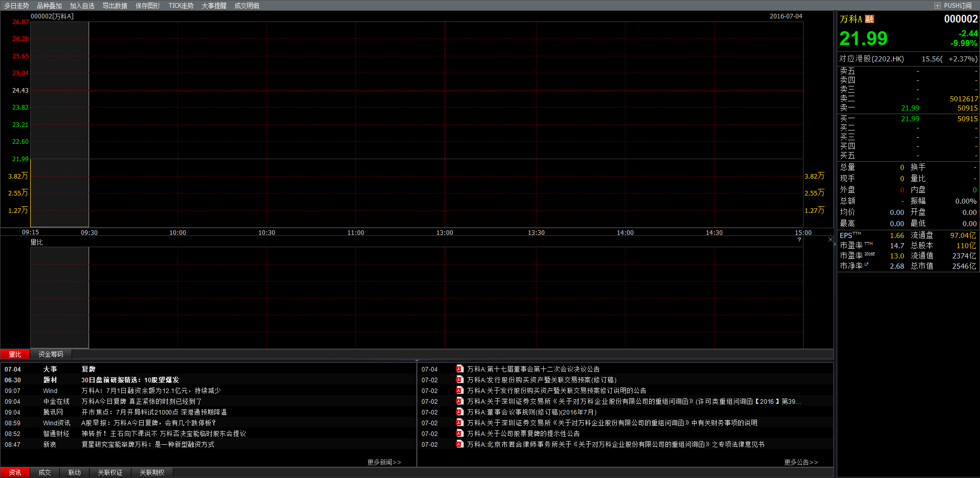The image size is (980, 478).
Task: Open 成交明细 transaction details
Action: [x=246, y=6]
